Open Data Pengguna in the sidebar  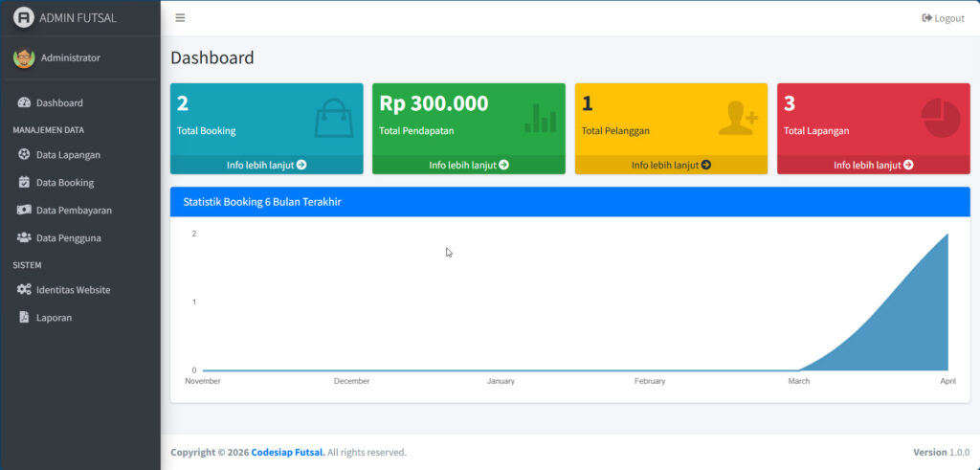pos(68,237)
